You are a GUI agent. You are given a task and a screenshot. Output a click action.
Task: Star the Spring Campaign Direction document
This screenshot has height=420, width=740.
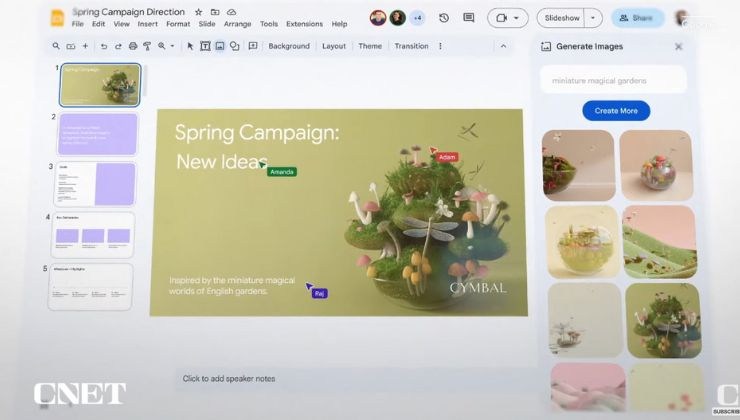click(198, 12)
